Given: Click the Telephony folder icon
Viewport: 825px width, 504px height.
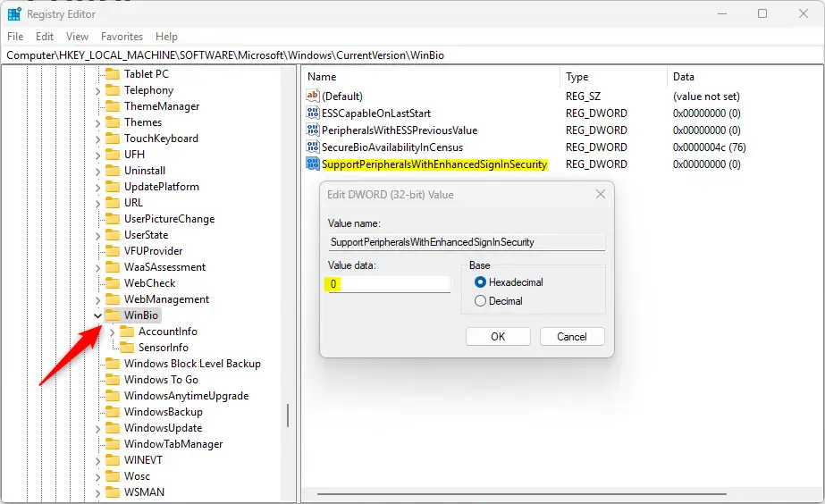Looking at the screenshot, I should [113, 90].
